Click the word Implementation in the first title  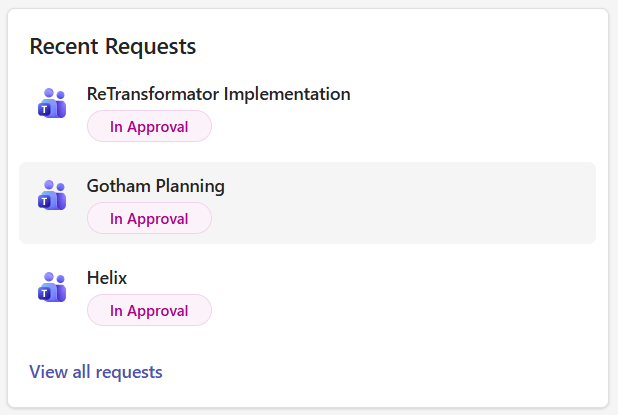point(287,94)
